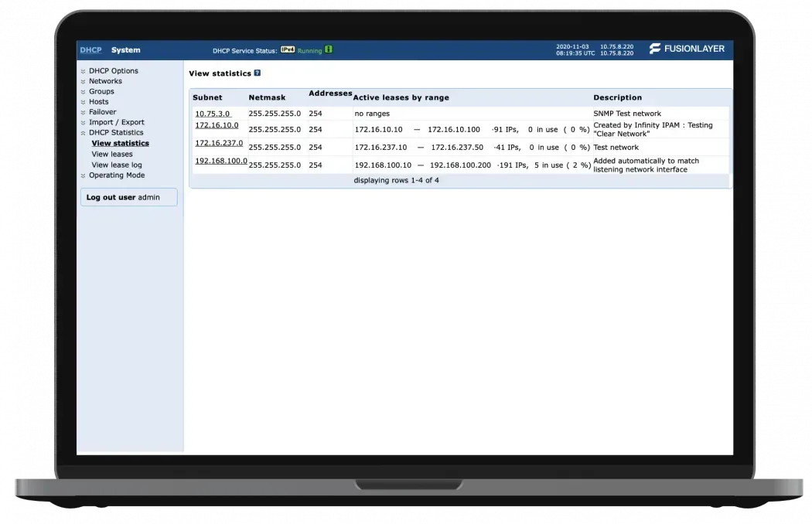Viewport: 812px width, 524px height.
Task: Expand the Groups sidebar section
Action: pos(101,91)
